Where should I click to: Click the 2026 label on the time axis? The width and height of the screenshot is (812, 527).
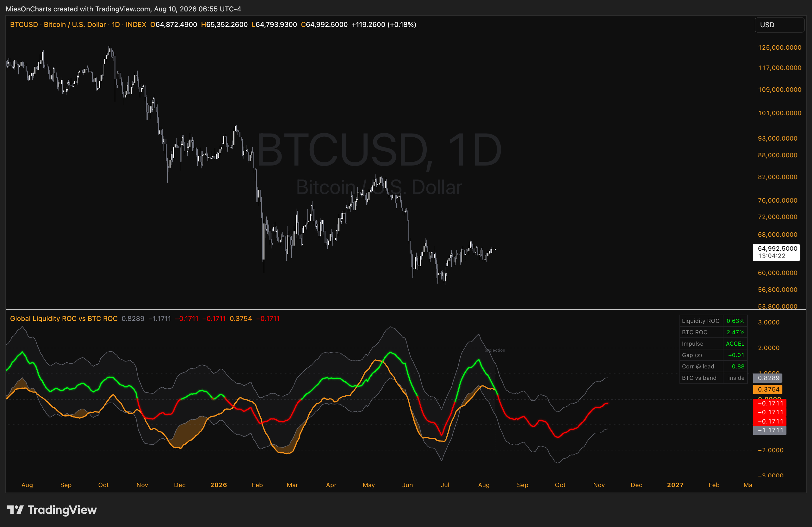218,485
